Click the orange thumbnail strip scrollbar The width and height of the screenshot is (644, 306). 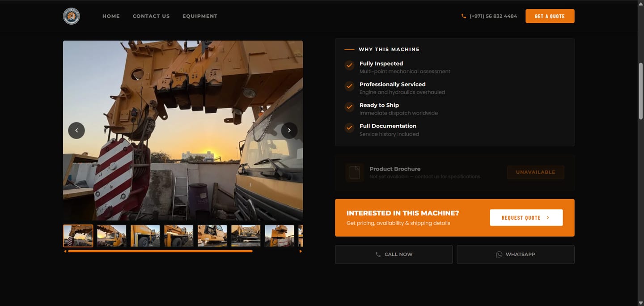pyautogui.click(x=160, y=251)
